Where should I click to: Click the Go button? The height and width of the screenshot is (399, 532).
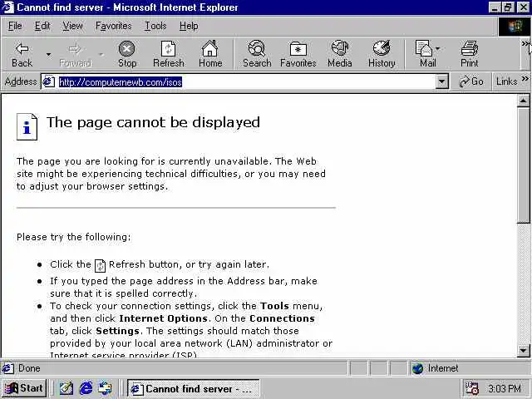(x=471, y=81)
